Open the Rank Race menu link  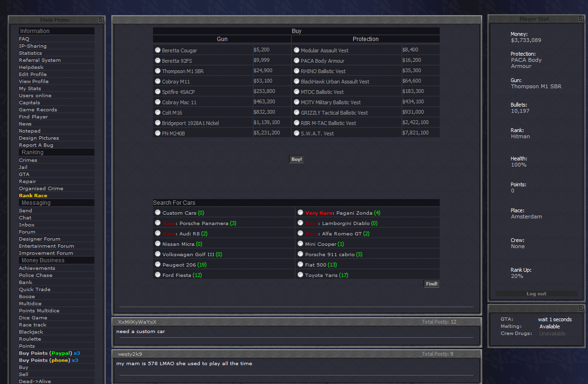pos(33,195)
